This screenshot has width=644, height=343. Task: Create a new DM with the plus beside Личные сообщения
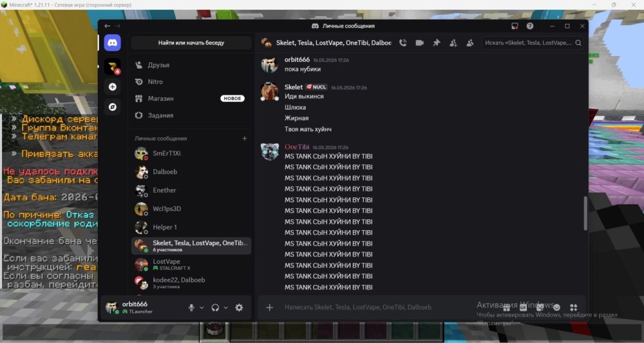pyautogui.click(x=244, y=139)
